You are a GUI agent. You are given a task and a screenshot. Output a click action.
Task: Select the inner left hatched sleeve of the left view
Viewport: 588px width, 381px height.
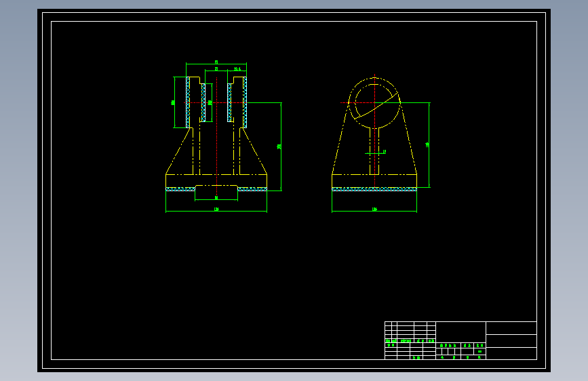click(203, 103)
